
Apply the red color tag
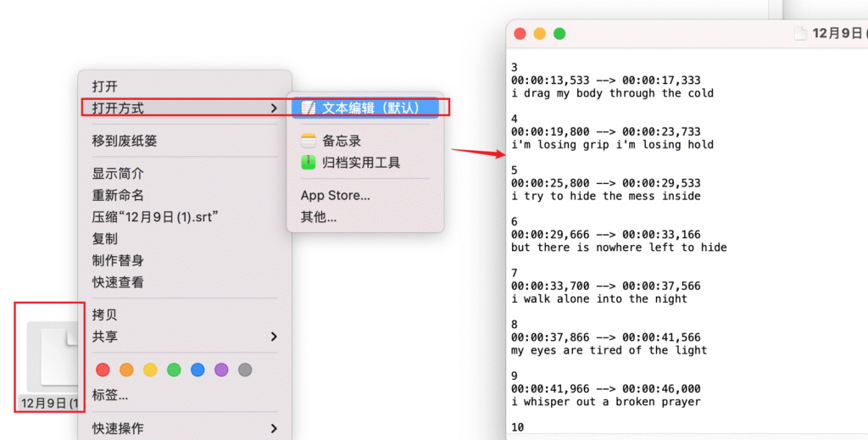(103, 370)
